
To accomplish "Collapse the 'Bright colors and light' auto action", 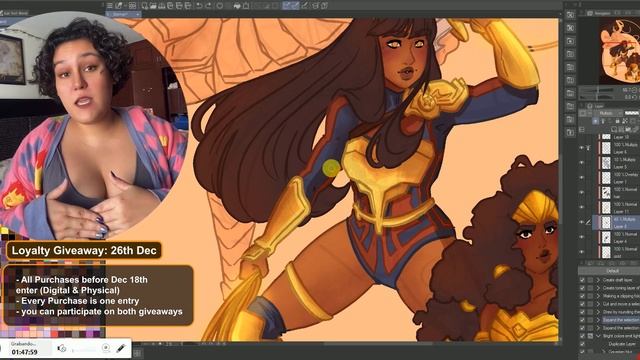I will [x=598, y=336].
